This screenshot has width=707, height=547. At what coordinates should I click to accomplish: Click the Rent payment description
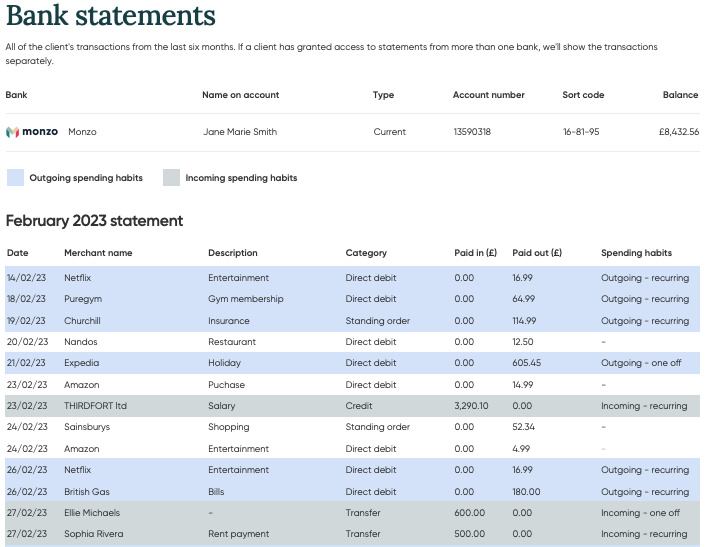pos(239,534)
